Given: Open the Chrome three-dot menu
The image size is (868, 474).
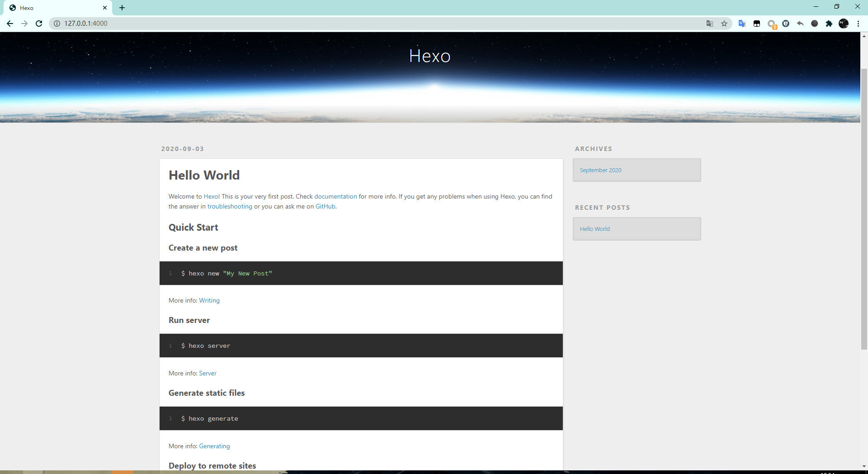Looking at the screenshot, I should pyautogui.click(x=858, y=24).
